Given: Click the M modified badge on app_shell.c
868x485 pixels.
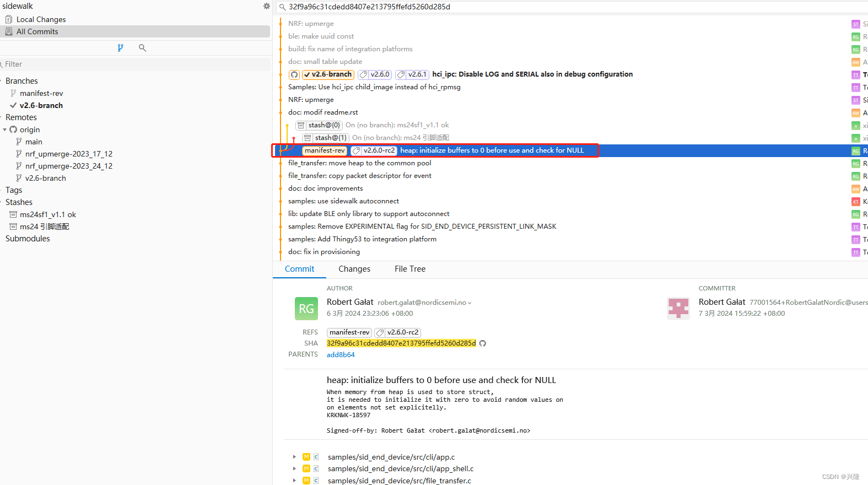Looking at the screenshot, I should 306,468.
